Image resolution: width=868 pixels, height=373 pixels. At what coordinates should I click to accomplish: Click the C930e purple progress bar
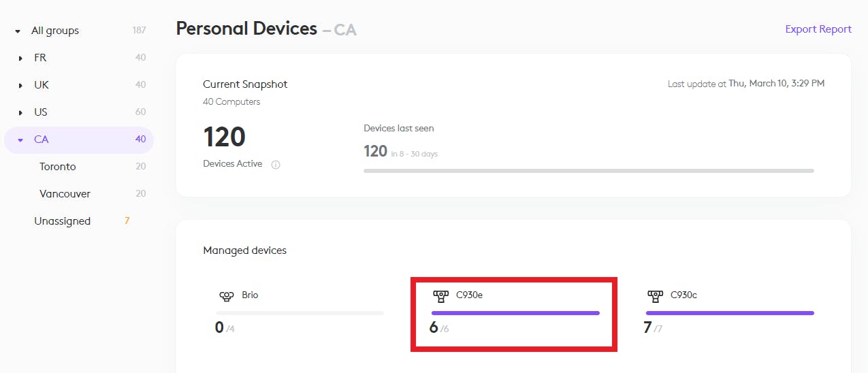click(515, 313)
